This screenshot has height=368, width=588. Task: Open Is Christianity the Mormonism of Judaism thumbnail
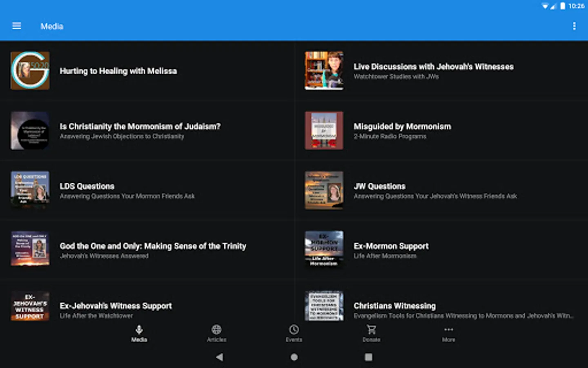coord(30,131)
